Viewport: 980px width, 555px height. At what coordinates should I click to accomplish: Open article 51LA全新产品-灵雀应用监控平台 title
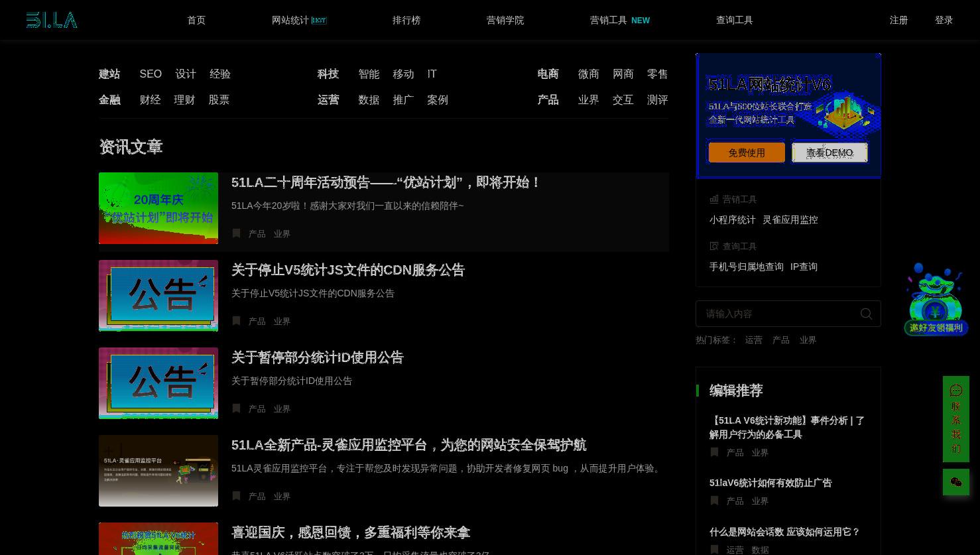click(x=409, y=445)
